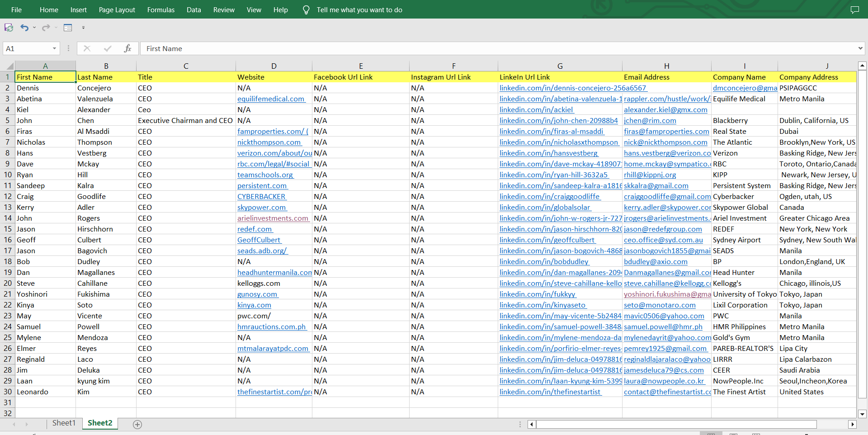Open the View ribbon tab
The height and width of the screenshot is (435, 868).
pyautogui.click(x=254, y=10)
